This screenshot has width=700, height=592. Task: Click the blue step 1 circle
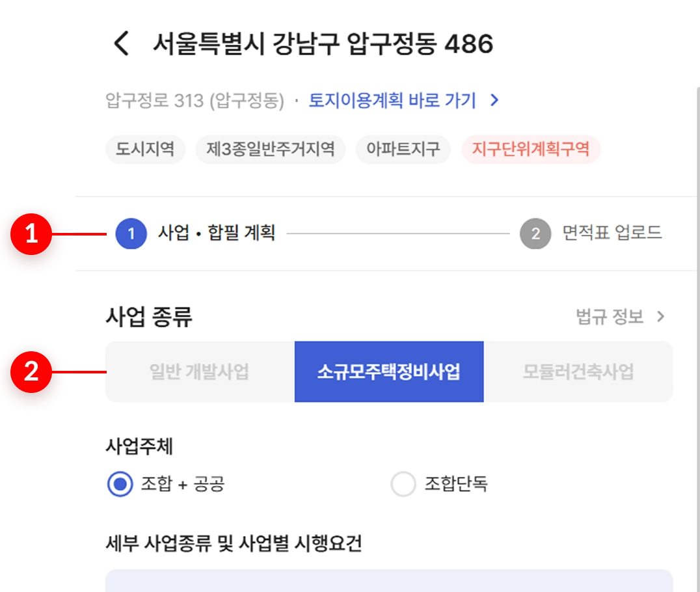tap(131, 234)
